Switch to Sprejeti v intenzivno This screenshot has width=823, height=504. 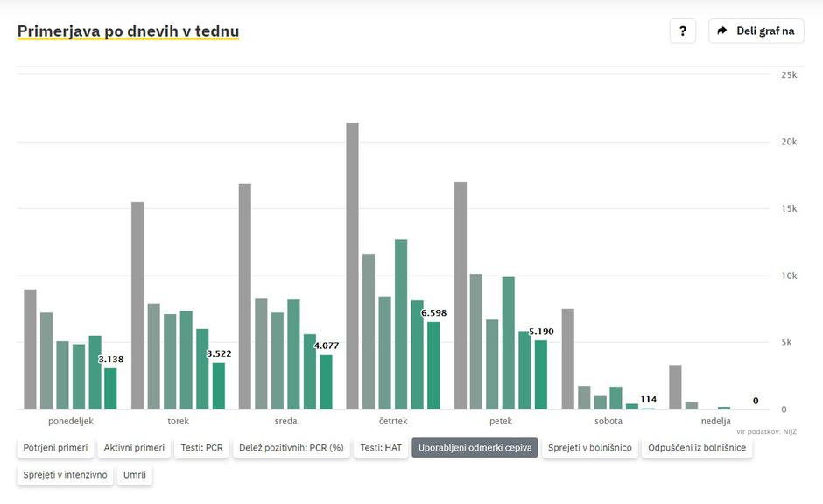tap(65, 475)
